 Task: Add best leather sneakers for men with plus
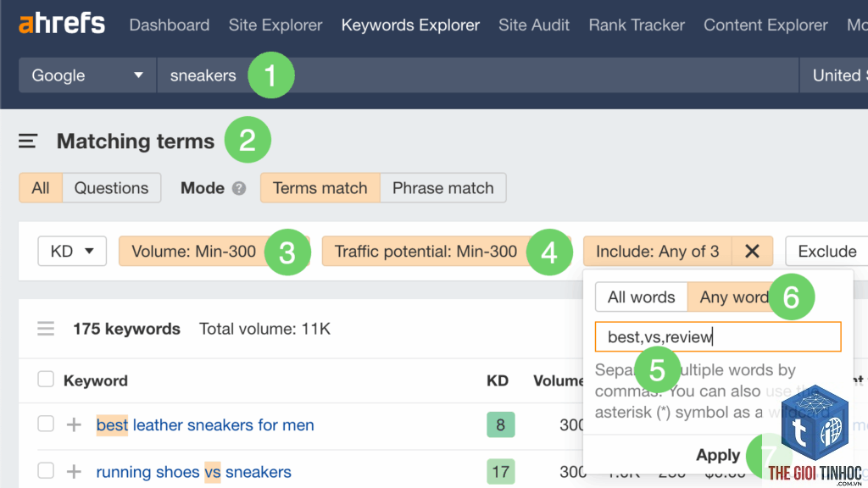74,425
